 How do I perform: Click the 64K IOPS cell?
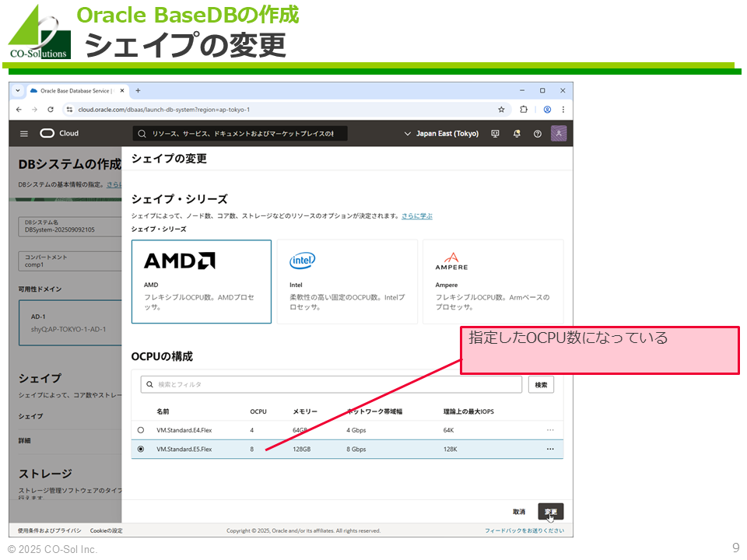pos(448,430)
